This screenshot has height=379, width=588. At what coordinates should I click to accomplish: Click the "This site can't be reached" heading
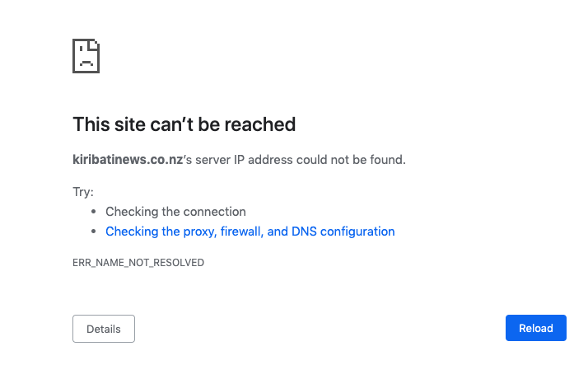pos(184,124)
